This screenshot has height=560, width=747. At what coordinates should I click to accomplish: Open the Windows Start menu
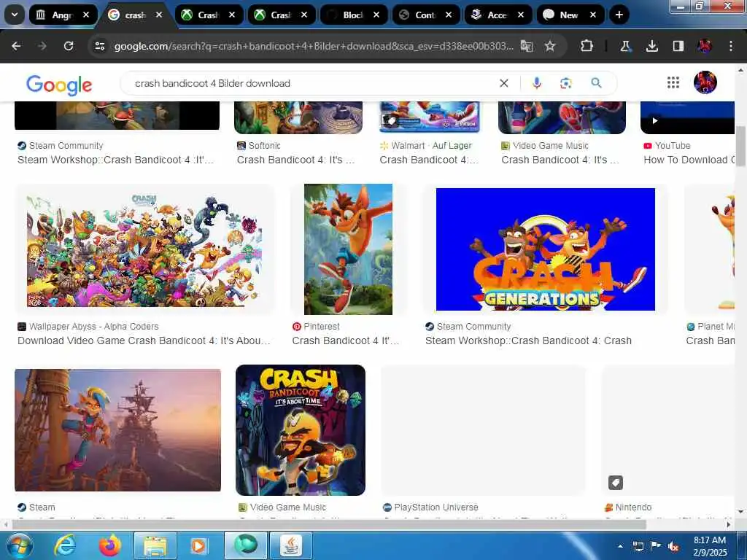pos(19,545)
